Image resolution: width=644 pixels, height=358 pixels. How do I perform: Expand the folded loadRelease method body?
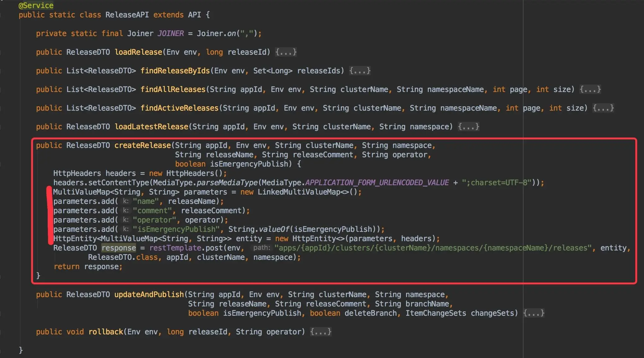tap(285, 52)
